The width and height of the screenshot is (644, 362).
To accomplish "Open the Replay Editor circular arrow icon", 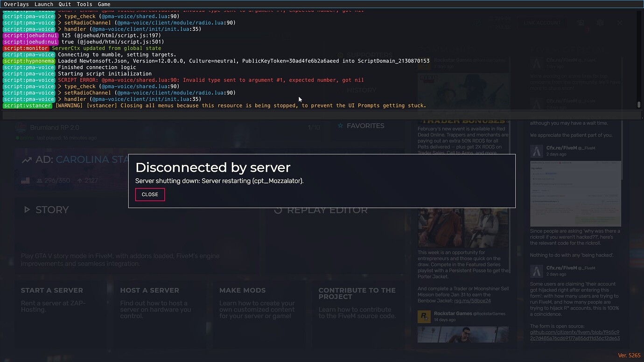I will tap(278, 210).
